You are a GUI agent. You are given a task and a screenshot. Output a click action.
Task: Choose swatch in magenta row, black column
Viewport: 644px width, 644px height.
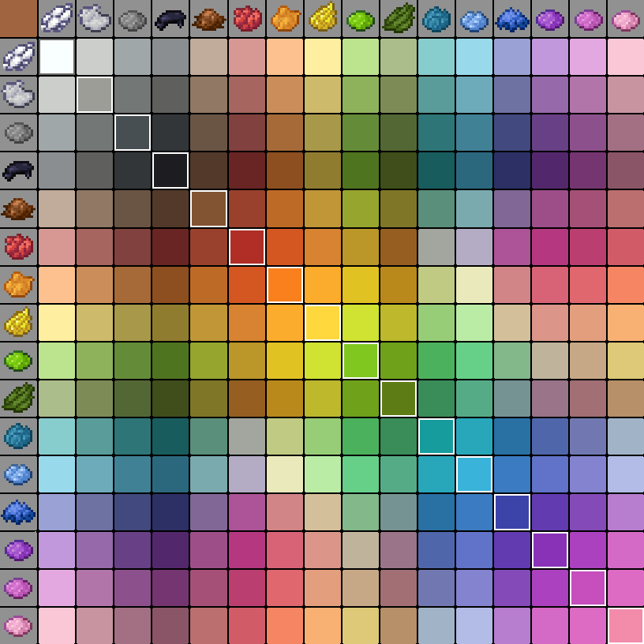coord(170,588)
